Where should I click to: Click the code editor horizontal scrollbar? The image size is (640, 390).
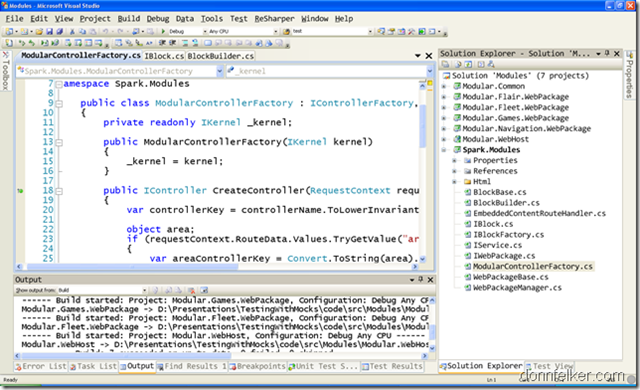click(216, 266)
